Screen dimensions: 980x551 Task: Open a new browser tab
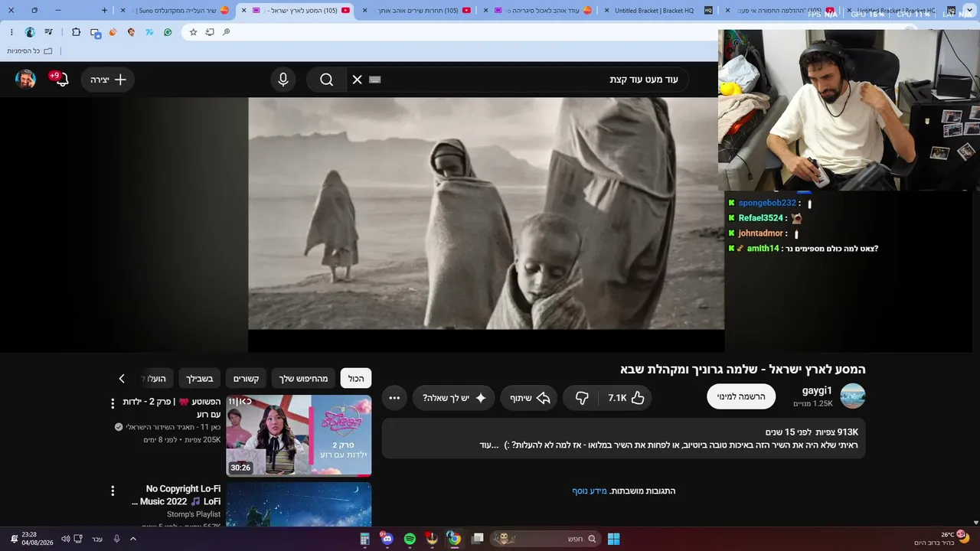[105, 11]
